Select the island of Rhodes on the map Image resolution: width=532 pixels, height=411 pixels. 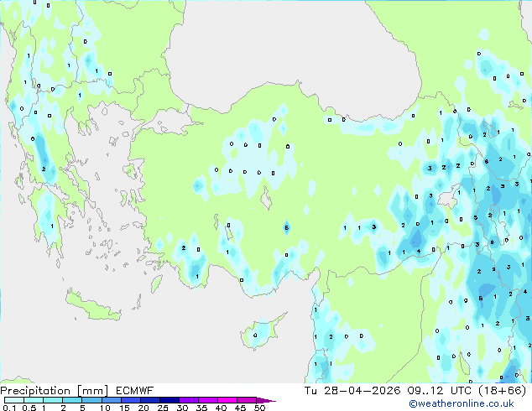156,284
